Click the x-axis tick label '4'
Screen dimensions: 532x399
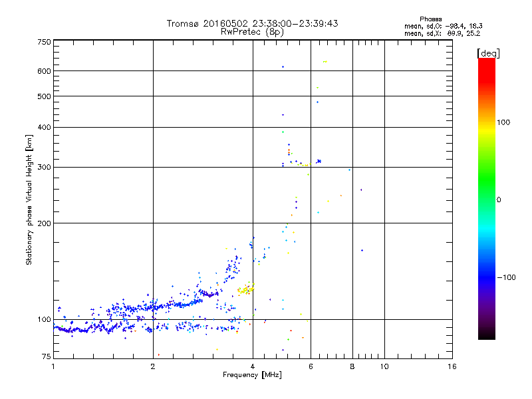(x=253, y=366)
